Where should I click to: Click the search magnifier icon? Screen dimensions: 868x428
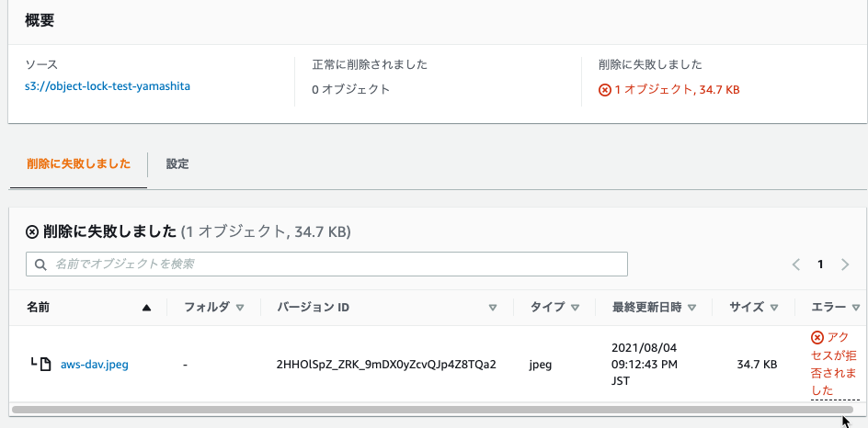(40, 265)
